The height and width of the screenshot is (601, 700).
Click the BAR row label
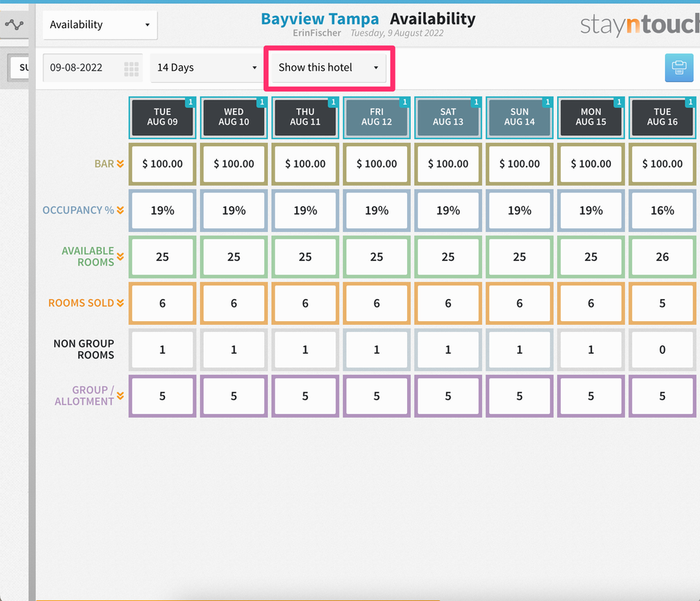tap(104, 164)
